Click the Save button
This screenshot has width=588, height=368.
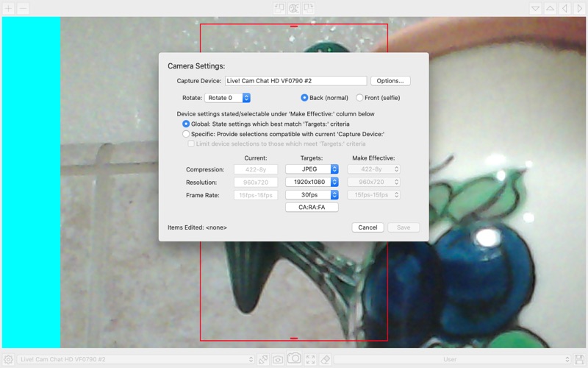point(404,227)
